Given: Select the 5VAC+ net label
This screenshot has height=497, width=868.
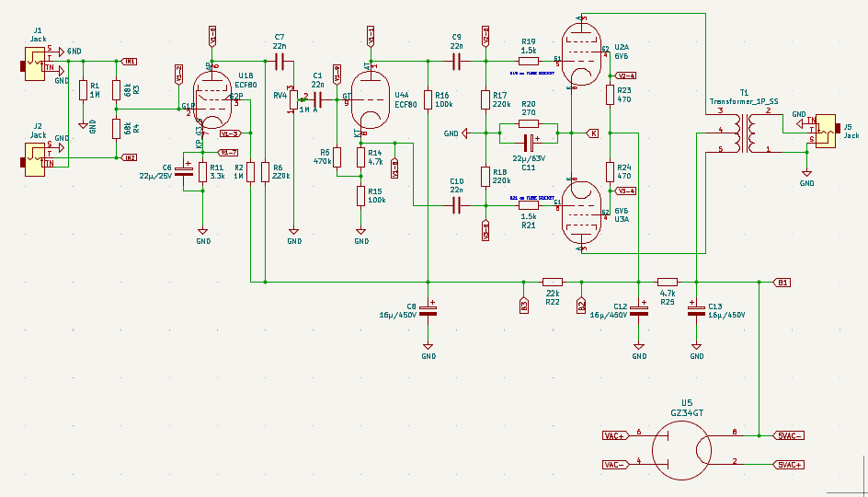Looking at the screenshot, I should (790, 465).
